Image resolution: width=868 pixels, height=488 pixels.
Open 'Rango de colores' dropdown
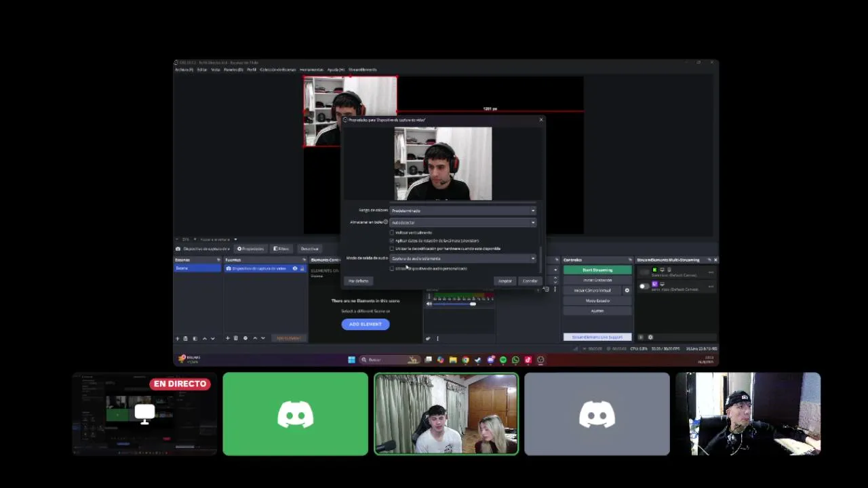[462, 211]
